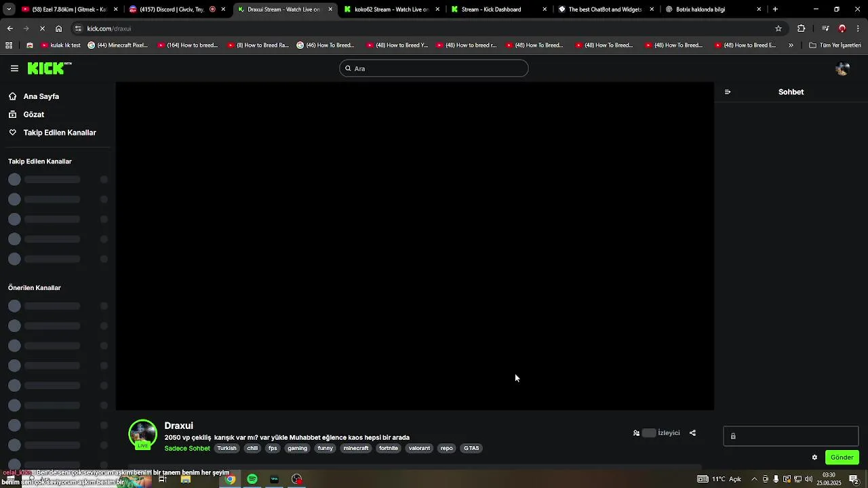Switch to The best ChatBot and Widgets tab
The width and height of the screenshot is (868, 488).
[x=605, y=9]
